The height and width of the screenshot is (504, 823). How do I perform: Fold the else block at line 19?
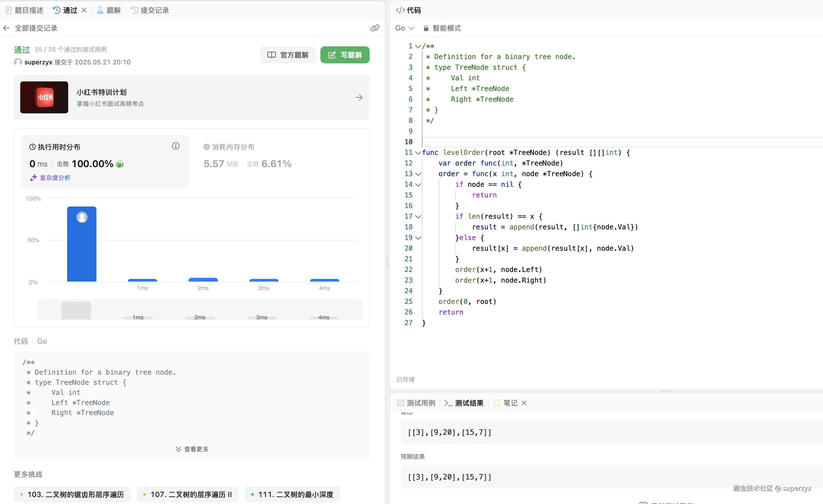(x=418, y=238)
